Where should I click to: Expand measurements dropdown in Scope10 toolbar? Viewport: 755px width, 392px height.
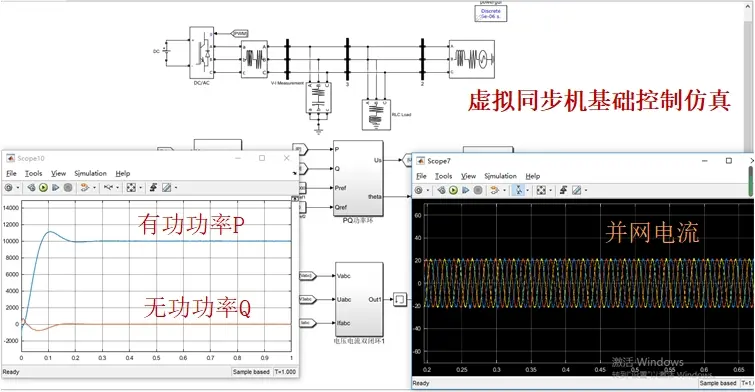176,188
